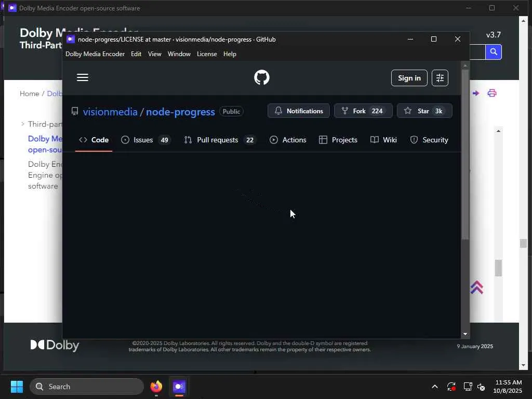The height and width of the screenshot is (399, 532).
Task: Click the GitHub Octocat logo
Action: (x=262, y=77)
